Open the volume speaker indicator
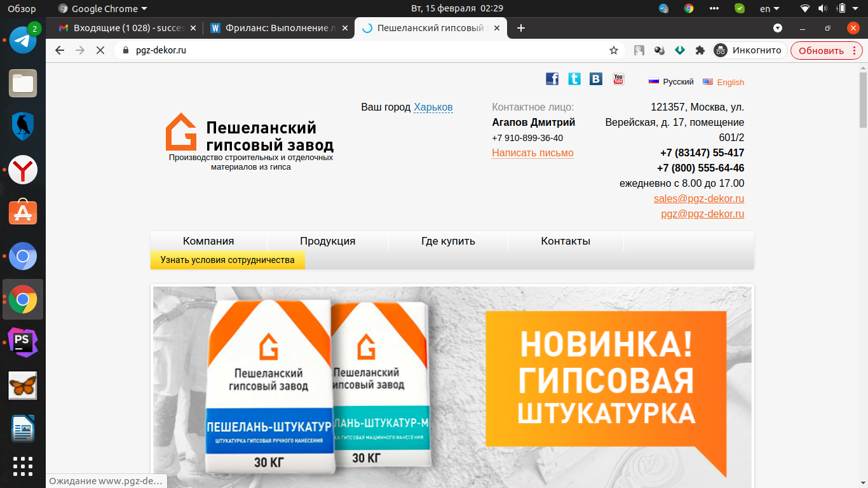Image resolution: width=868 pixels, height=488 pixels. point(823,9)
